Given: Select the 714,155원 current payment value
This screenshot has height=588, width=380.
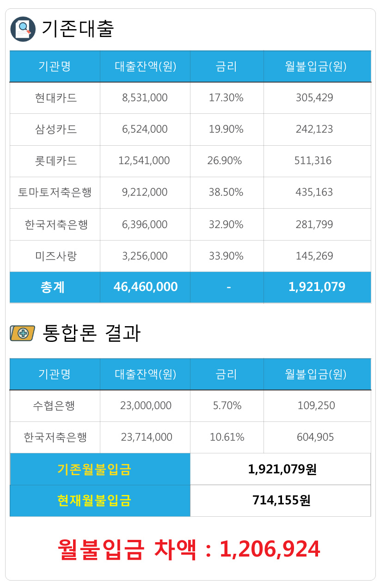Looking at the screenshot, I should 282,501.
